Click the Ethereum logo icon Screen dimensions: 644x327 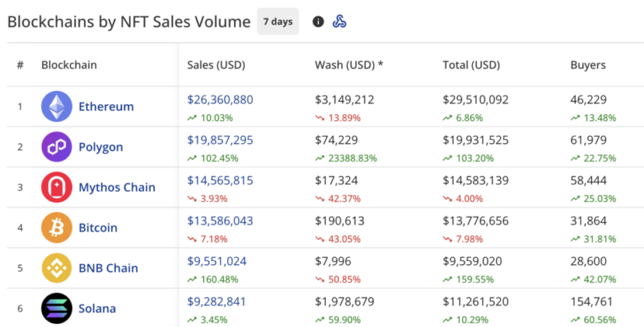click(56, 107)
